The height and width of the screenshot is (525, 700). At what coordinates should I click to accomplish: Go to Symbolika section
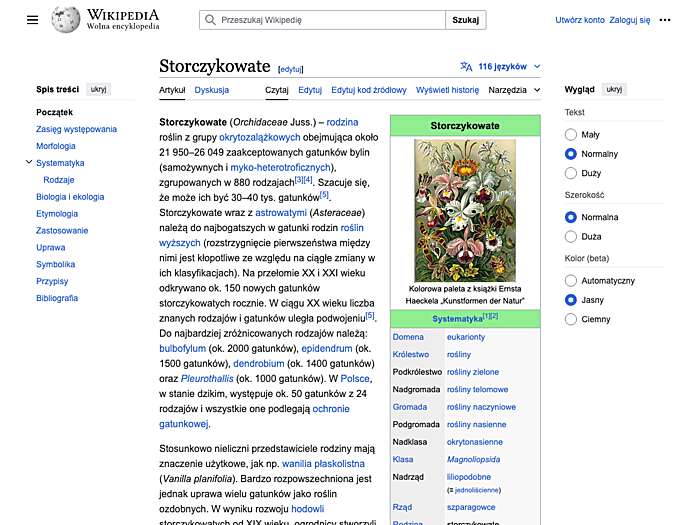coord(55,265)
